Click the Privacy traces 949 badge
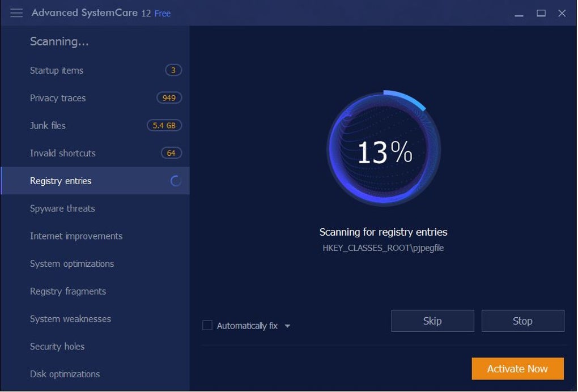Image resolution: width=578 pixels, height=392 pixels. point(169,98)
